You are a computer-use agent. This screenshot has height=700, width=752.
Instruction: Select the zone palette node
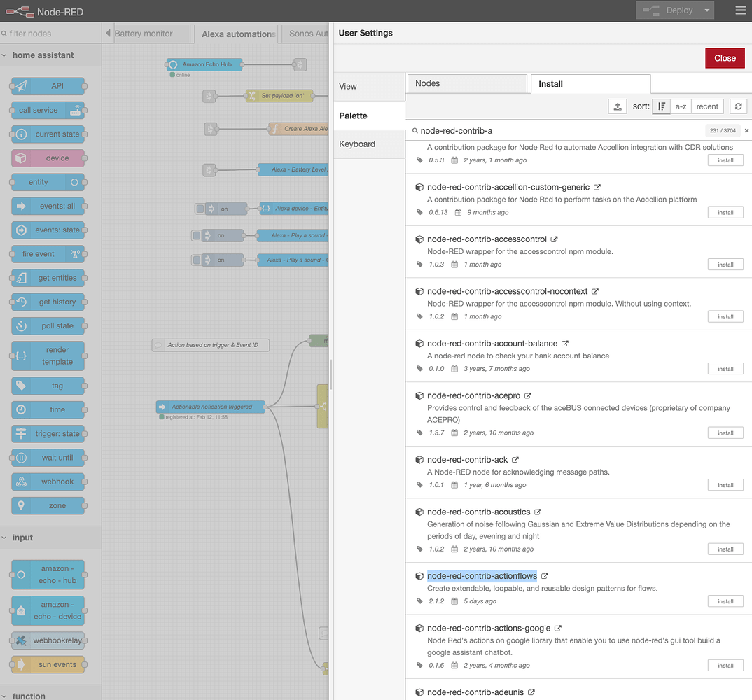48,506
